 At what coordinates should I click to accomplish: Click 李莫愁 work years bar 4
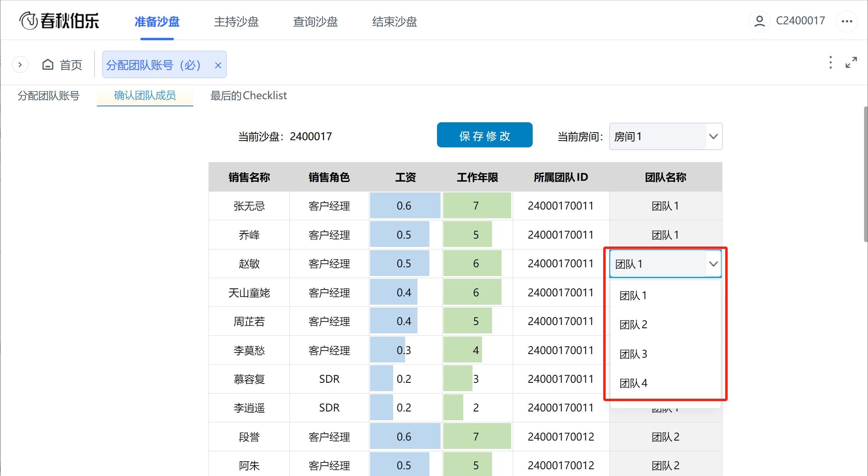[463, 350]
